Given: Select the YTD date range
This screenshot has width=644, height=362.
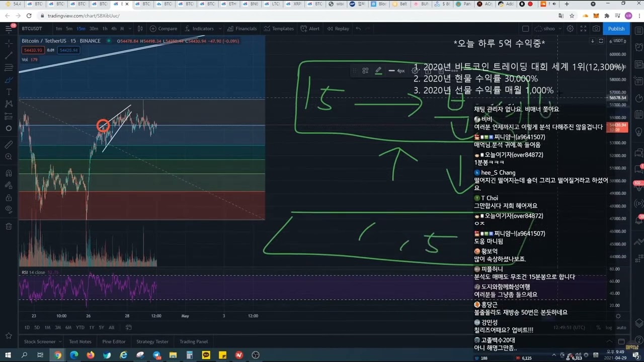Looking at the screenshot, I should pyautogui.click(x=80, y=327).
